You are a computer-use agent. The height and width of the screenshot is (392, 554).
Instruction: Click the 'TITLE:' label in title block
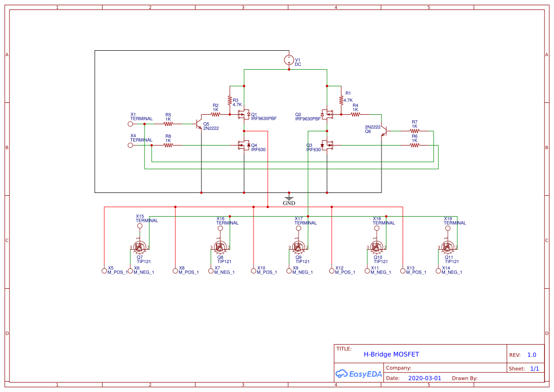click(344, 349)
